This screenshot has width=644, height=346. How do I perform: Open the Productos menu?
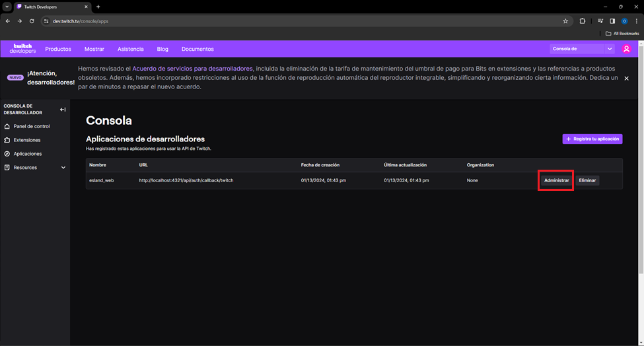(58, 49)
